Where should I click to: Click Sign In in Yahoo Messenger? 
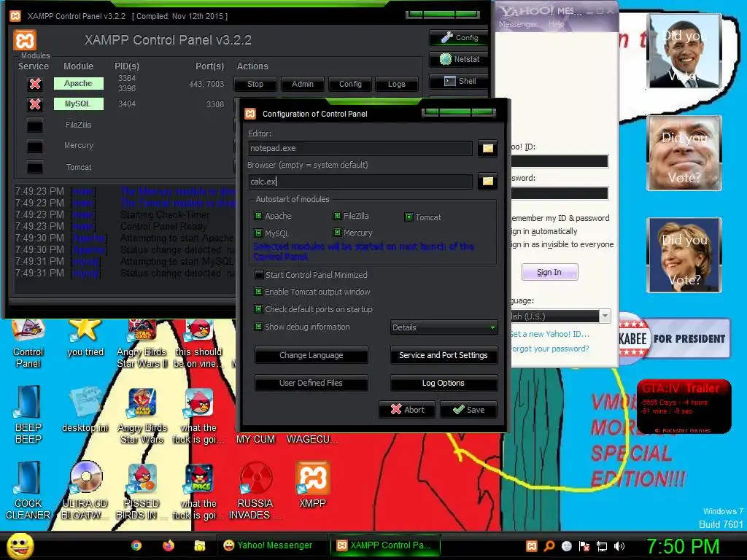coord(549,272)
